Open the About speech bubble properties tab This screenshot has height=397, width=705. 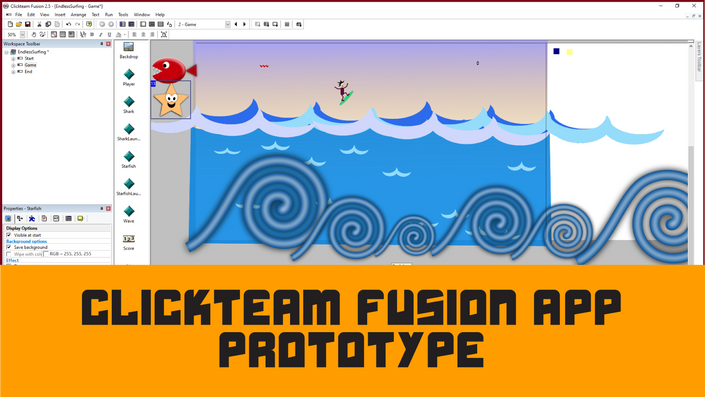pyautogui.click(x=80, y=219)
